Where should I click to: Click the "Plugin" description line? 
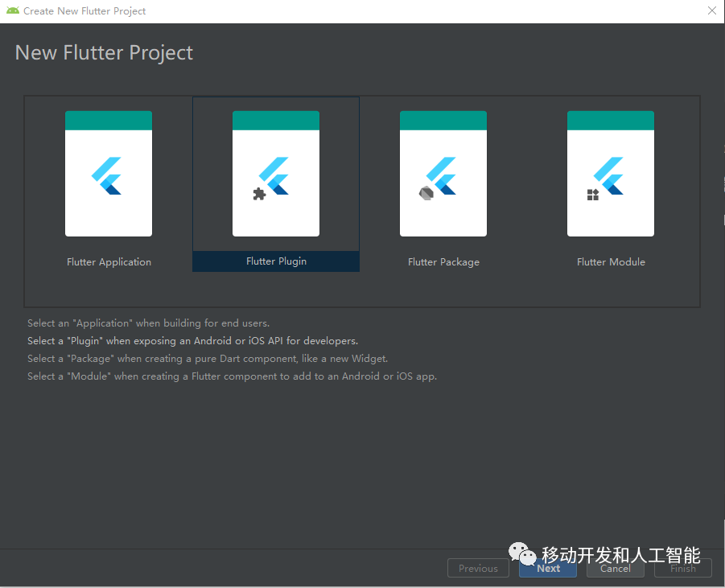click(x=193, y=341)
